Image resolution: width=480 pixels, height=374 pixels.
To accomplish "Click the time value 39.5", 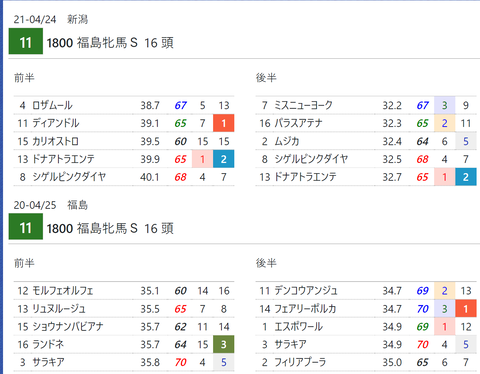I will point(150,141).
